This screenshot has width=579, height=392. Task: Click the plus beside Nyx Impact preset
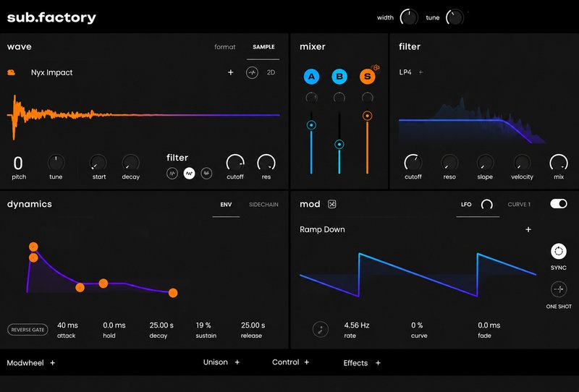point(230,72)
